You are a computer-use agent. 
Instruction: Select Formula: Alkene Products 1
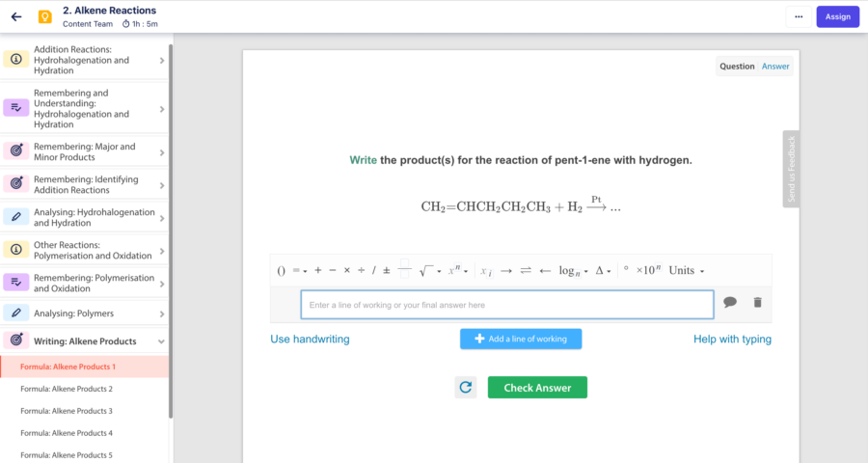(84, 367)
